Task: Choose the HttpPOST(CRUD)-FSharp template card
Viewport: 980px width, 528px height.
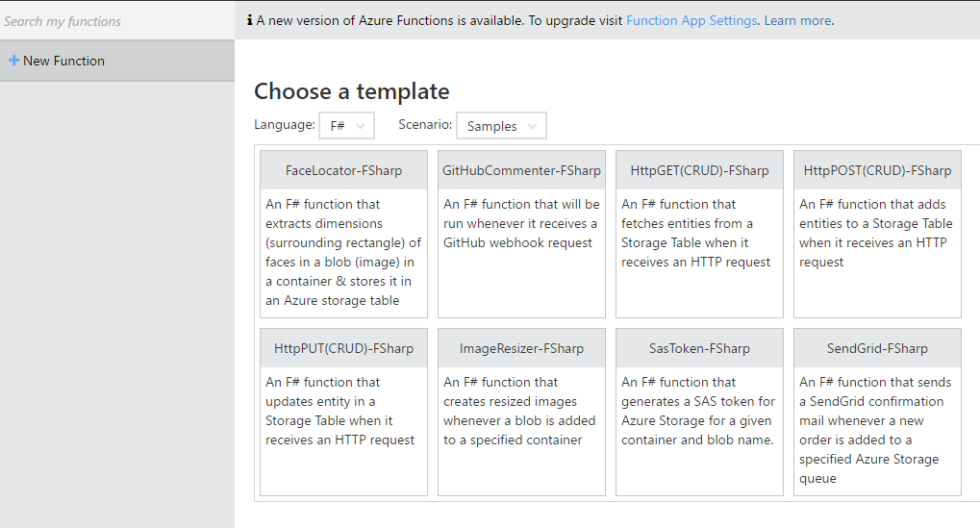Action: pyautogui.click(x=877, y=171)
